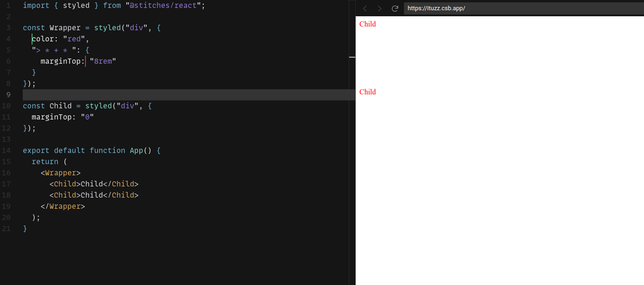Click the browser refresh icon
Viewport: 644px width, 285px height.
[x=395, y=8]
